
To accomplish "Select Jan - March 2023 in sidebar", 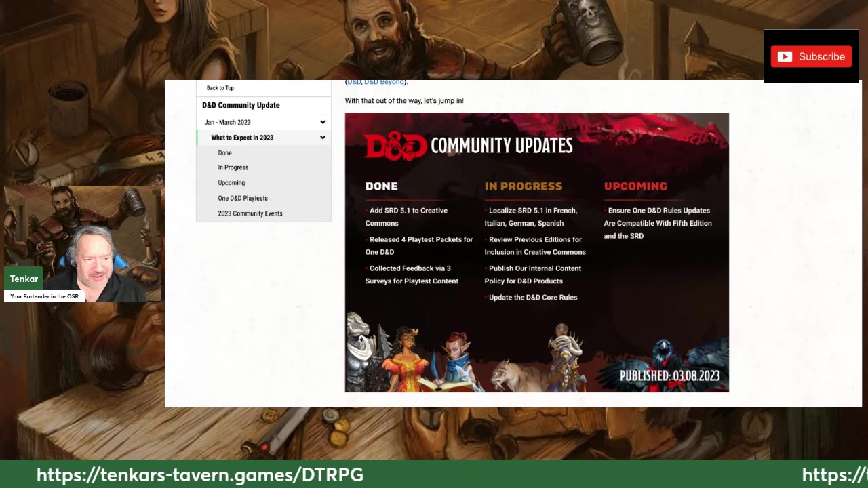I will [228, 122].
